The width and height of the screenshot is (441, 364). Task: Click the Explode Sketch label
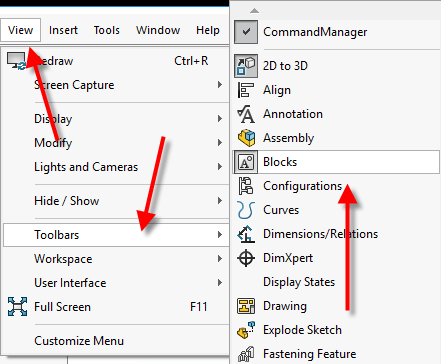[x=302, y=330]
